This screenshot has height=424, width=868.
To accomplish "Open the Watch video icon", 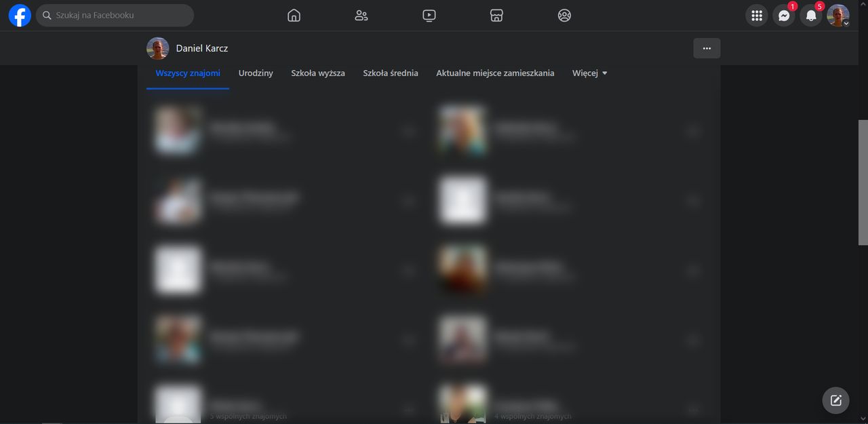I will 429,16.
